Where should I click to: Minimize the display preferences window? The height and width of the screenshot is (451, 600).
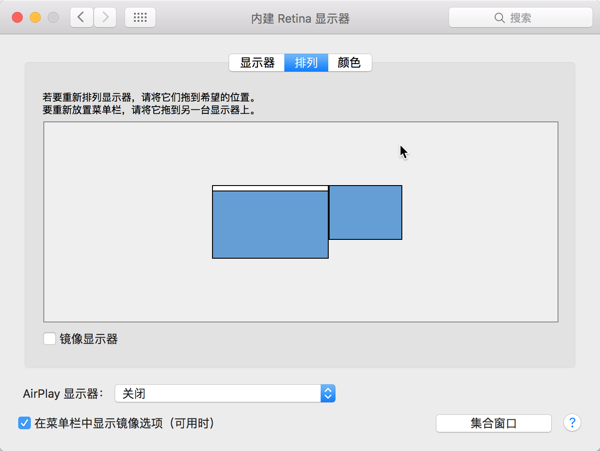[34, 18]
